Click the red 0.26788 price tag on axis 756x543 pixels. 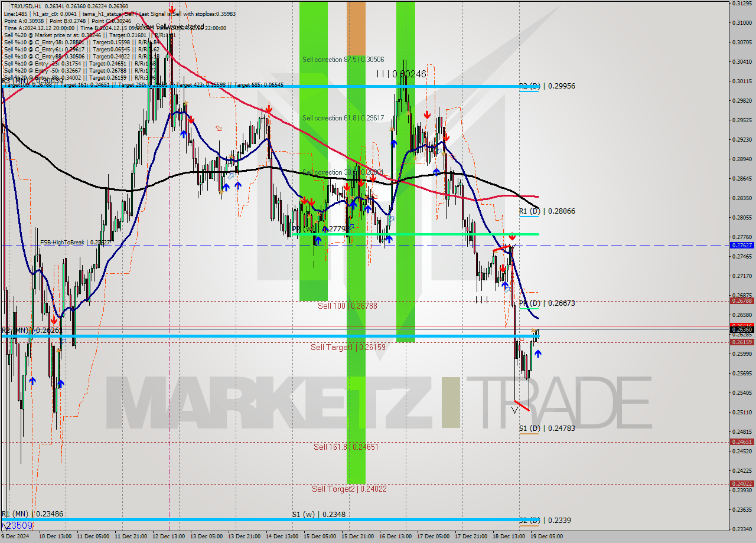tap(742, 301)
